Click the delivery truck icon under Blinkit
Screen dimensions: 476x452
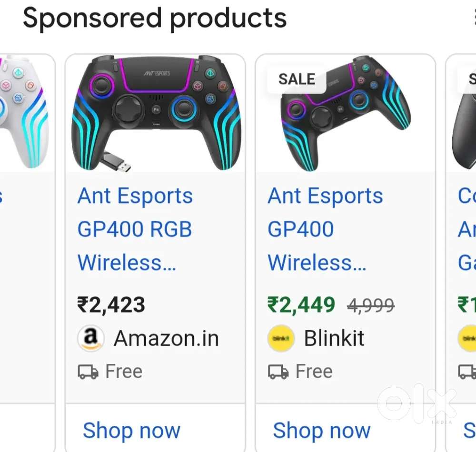279,371
